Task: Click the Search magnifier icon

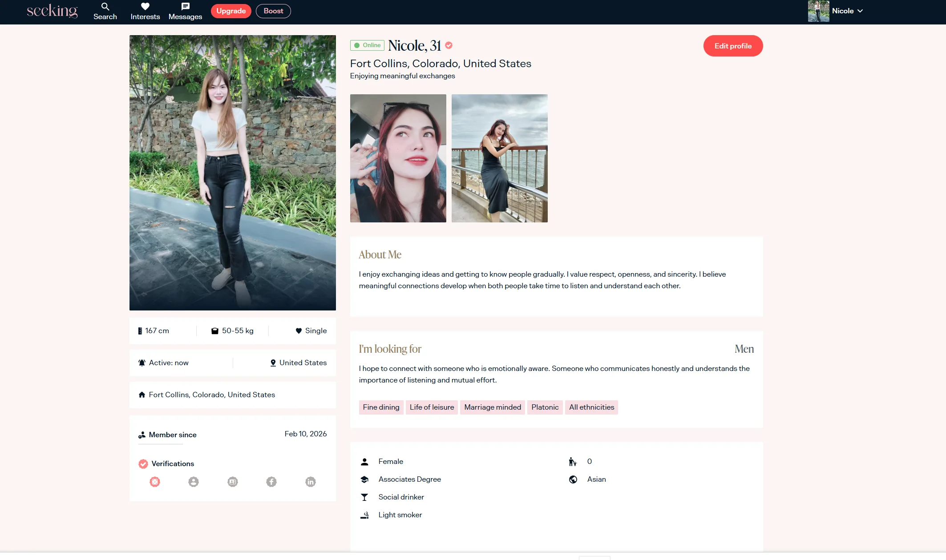Action: tap(105, 7)
